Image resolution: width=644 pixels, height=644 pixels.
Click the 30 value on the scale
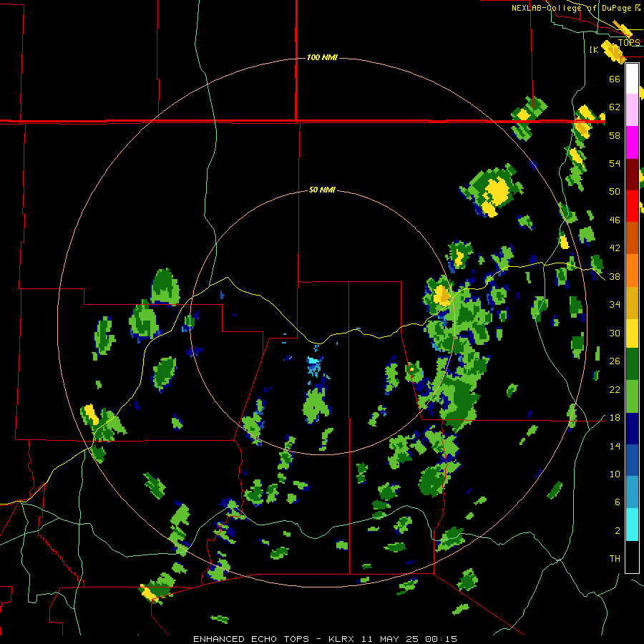tap(615, 333)
